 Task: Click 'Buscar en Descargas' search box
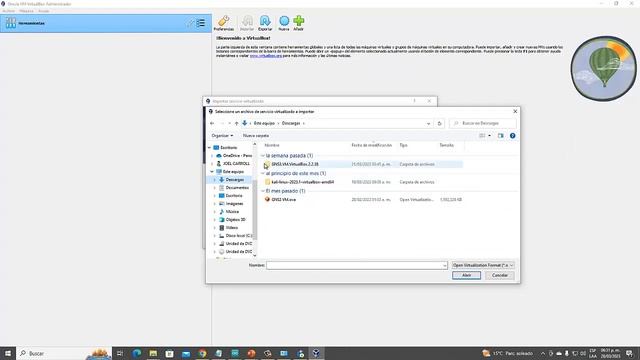coord(482,123)
